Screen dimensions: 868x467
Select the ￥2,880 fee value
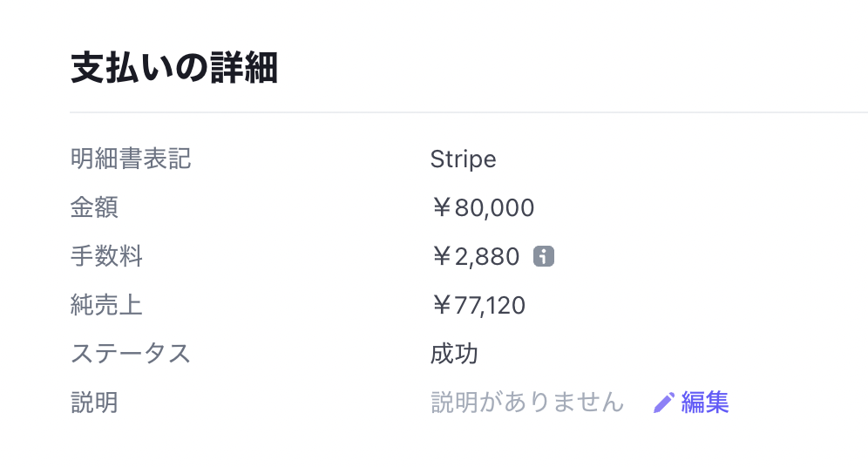pos(475,257)
